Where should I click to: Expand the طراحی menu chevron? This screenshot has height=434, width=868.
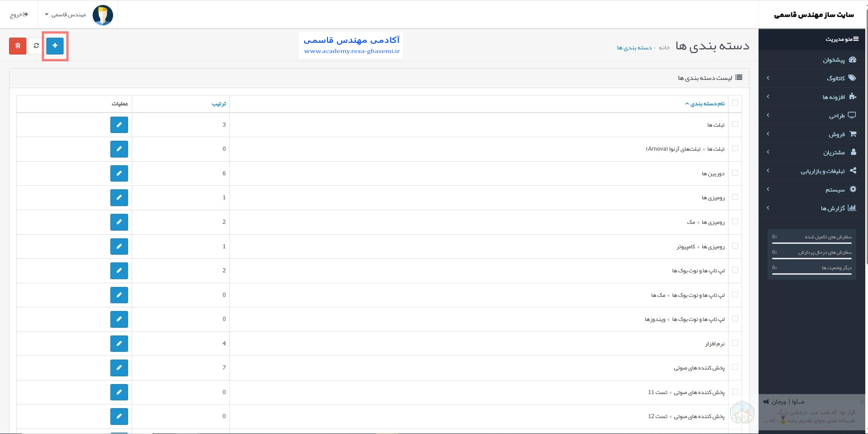point(768,115)
